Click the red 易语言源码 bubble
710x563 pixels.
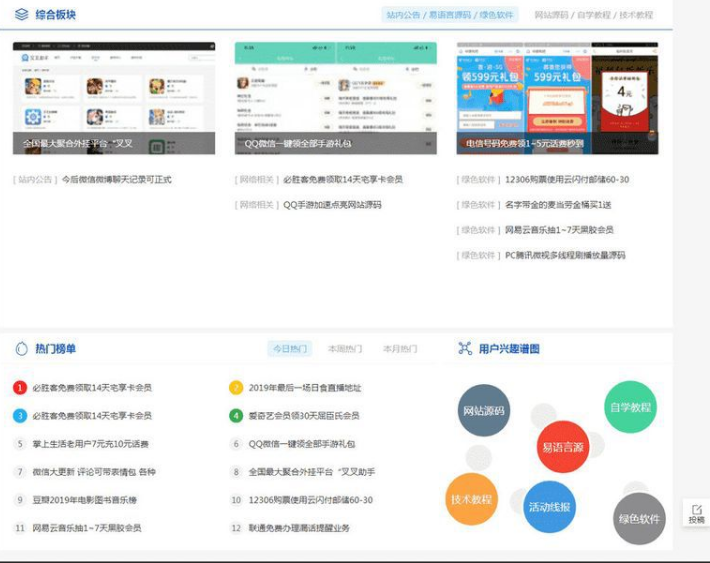pos(561,447)
